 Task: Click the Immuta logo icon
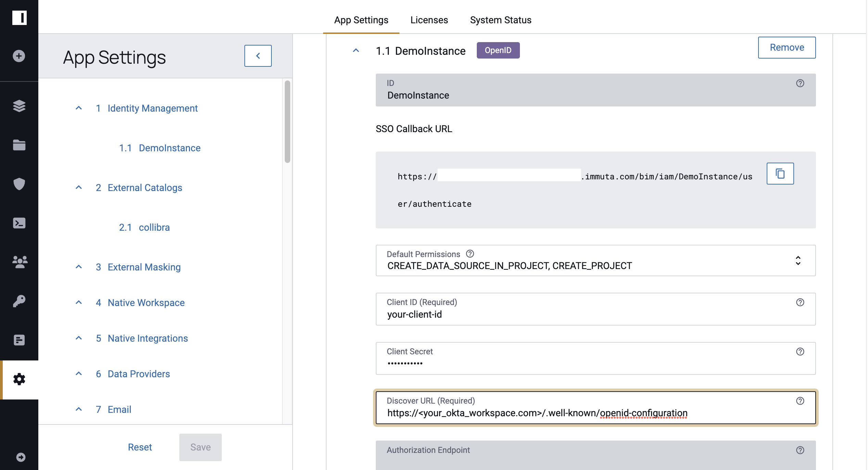click(x=19, y=17)
